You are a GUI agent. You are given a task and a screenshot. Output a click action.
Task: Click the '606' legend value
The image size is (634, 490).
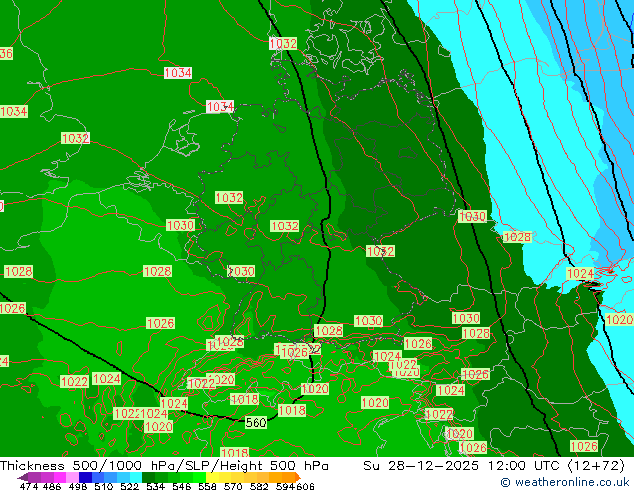click(x=305, y=486)
